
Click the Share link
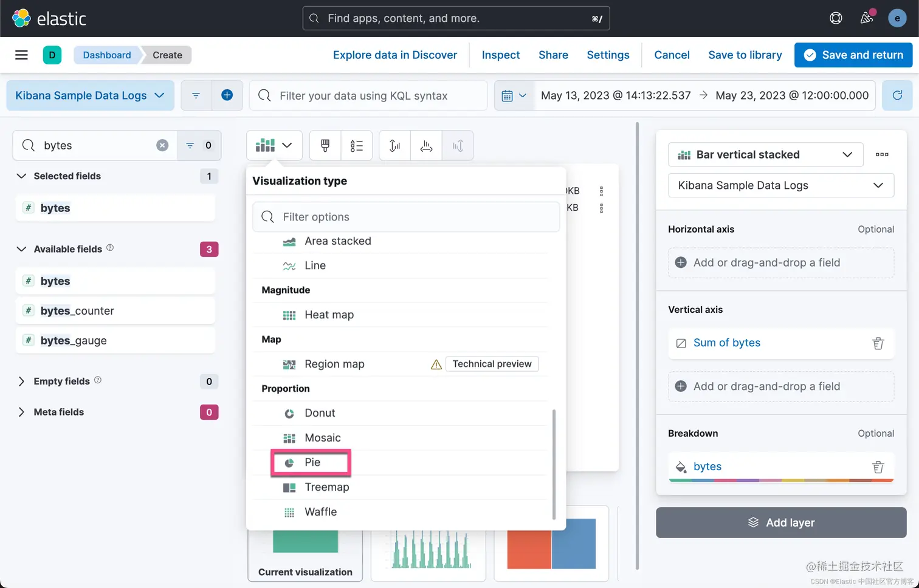click(x=553, y=55)
